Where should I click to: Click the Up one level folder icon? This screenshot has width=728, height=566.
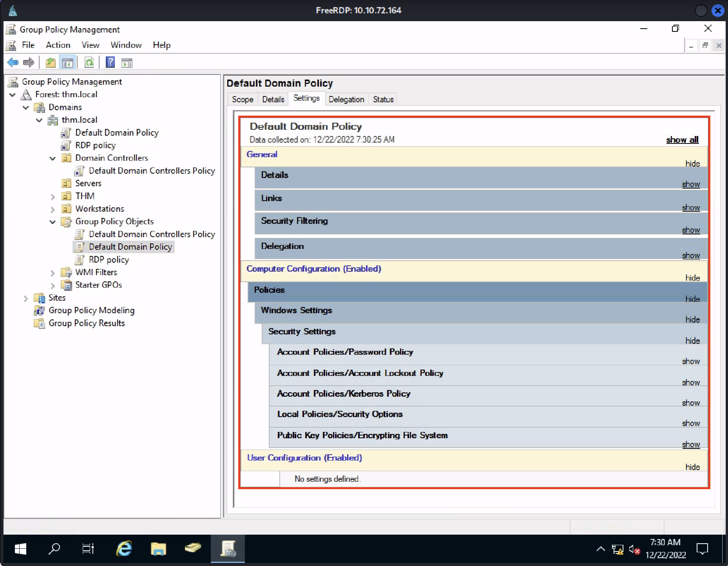click(51, 62)
